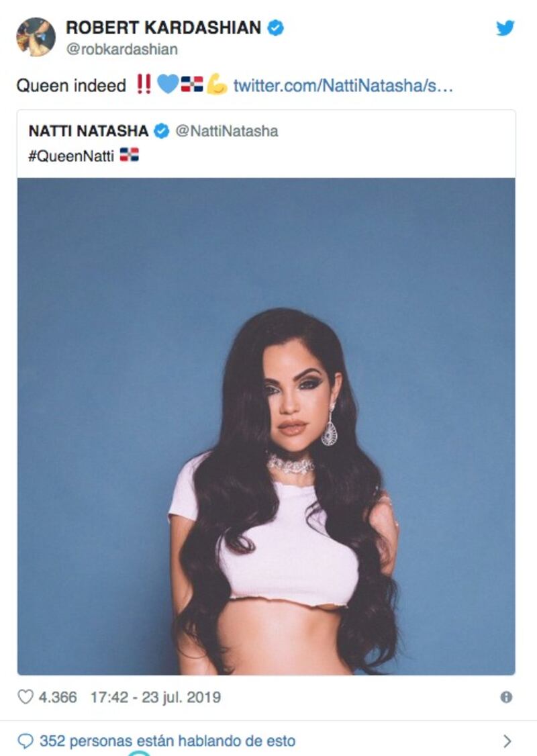537x756 pixels.
Task: Open Robert Kardashian's profile avatar
Action: tap(36, 37)
